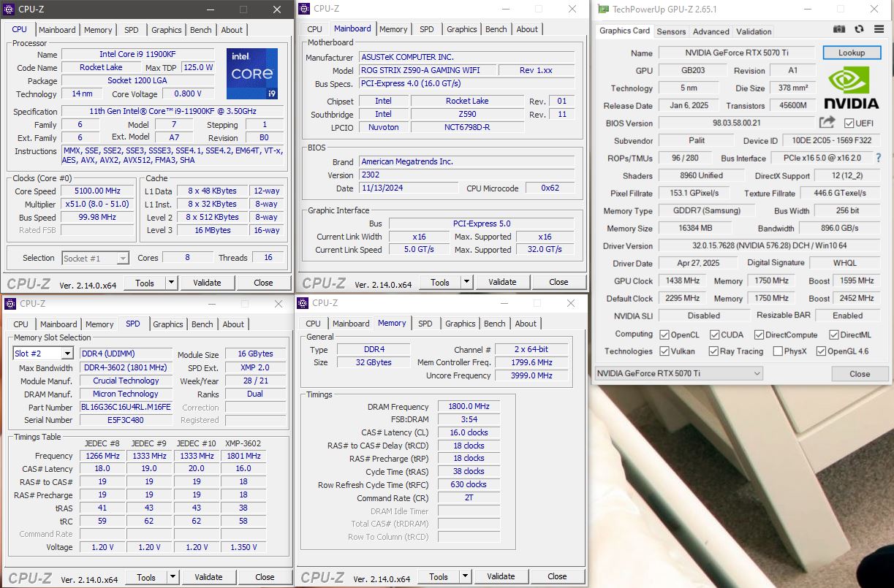The width and height of the screenshot is (894, 588).
Task: Open the Validation tab in GPU-Z
Action: [x=754, y=31]
